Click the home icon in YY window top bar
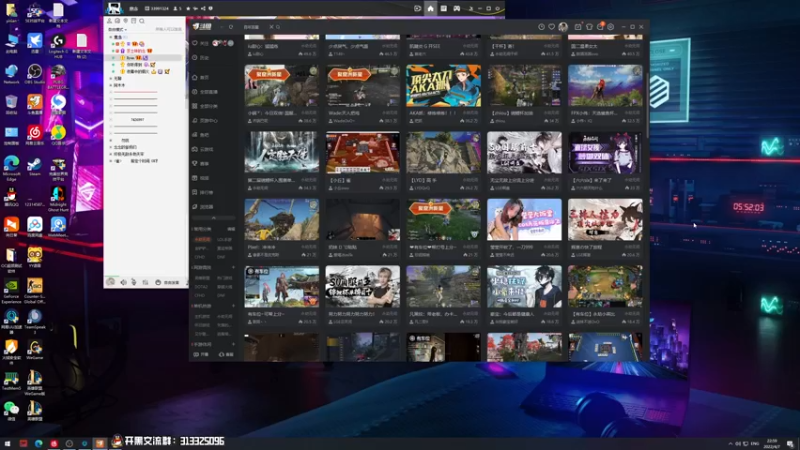The width and height of the screenshot is (800, 450). point(431,8)
